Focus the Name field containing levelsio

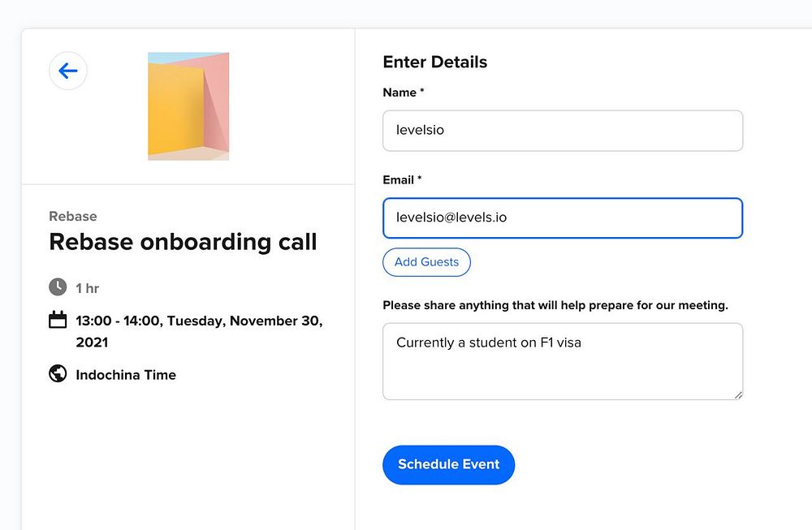coord(562,131)
